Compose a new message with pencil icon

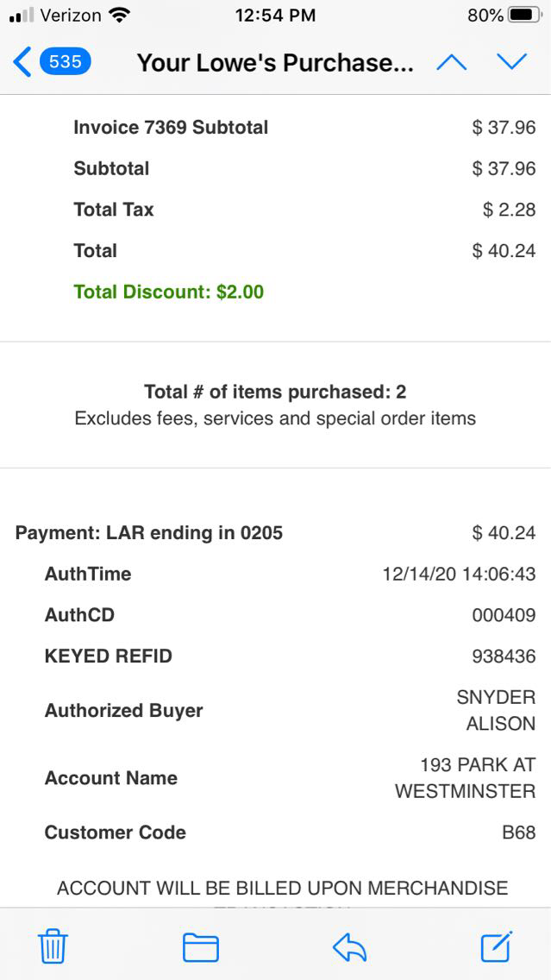497,946
